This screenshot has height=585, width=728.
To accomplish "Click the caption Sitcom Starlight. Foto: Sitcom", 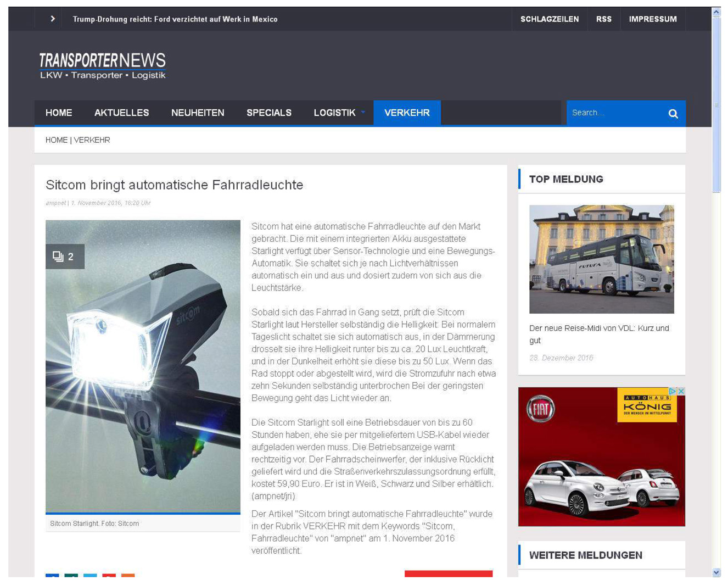I will [x=94, y=523].
